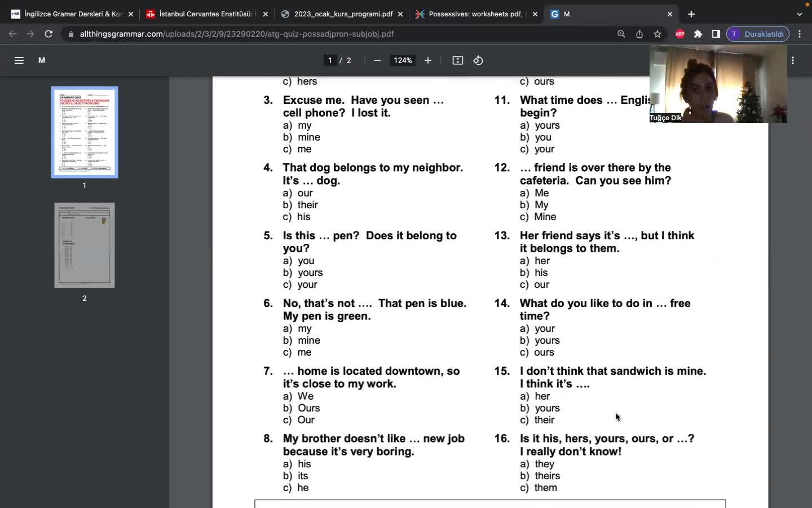
Task: Select the active M Google tab
Action: pos(611,14)
